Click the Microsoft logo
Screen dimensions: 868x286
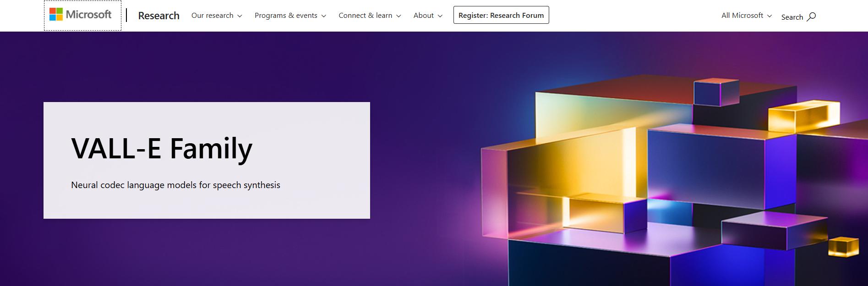[x=81, y=15]
